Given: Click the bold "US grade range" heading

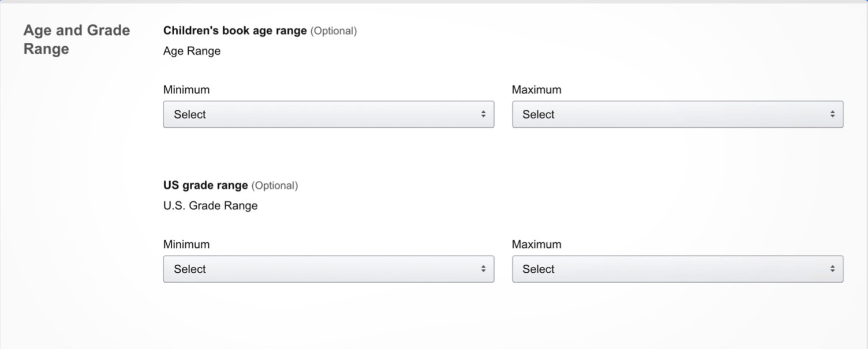Looking at the screenshot, I should tap(205, 185).
